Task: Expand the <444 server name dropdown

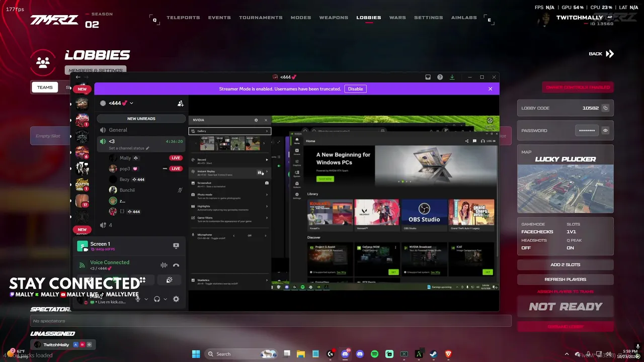Action: 131,103
